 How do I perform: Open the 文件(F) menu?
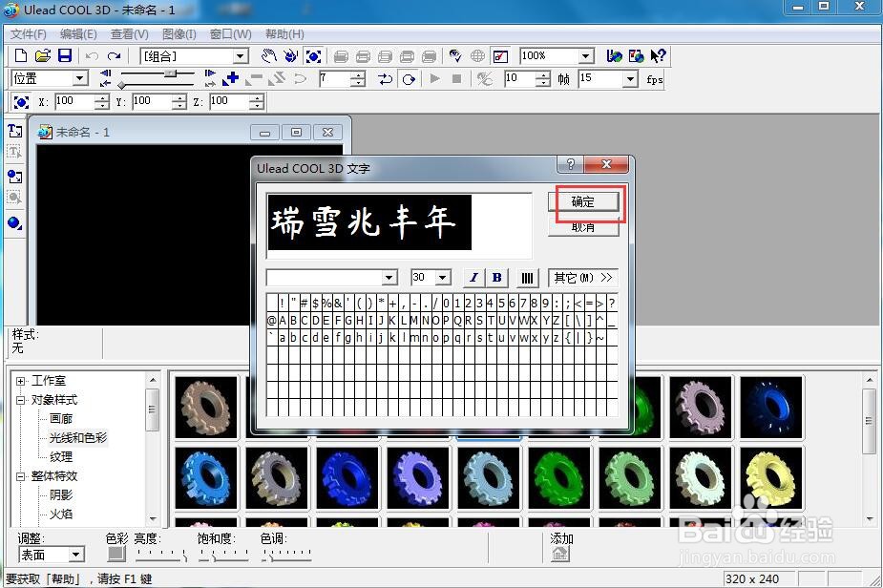(28, 34)
